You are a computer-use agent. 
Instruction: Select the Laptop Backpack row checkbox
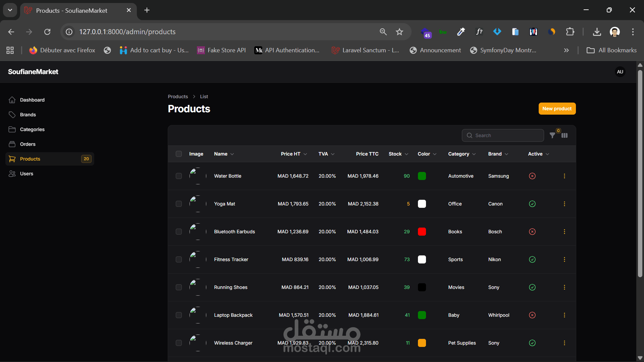coord(179,315)
